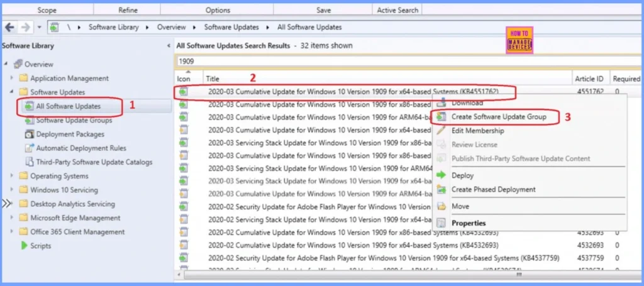The image size is (644, 286).
Task: Open the Active Search ribbon group
Action: click(397, 10)
